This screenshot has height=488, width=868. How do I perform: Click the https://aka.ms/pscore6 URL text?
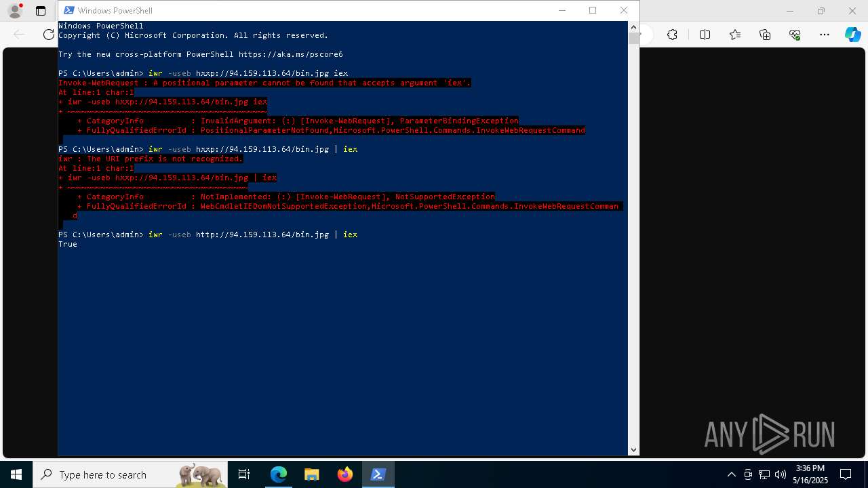click(290, 54)
